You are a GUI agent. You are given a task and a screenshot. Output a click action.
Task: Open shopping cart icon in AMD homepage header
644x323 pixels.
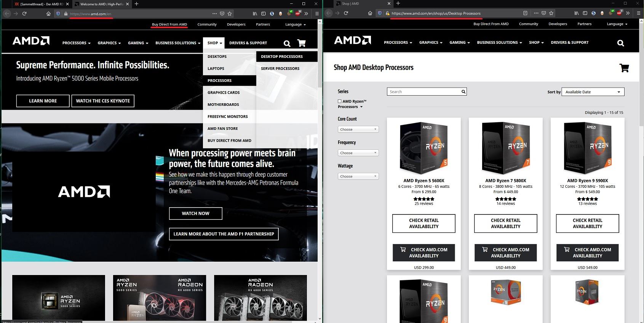301,43
